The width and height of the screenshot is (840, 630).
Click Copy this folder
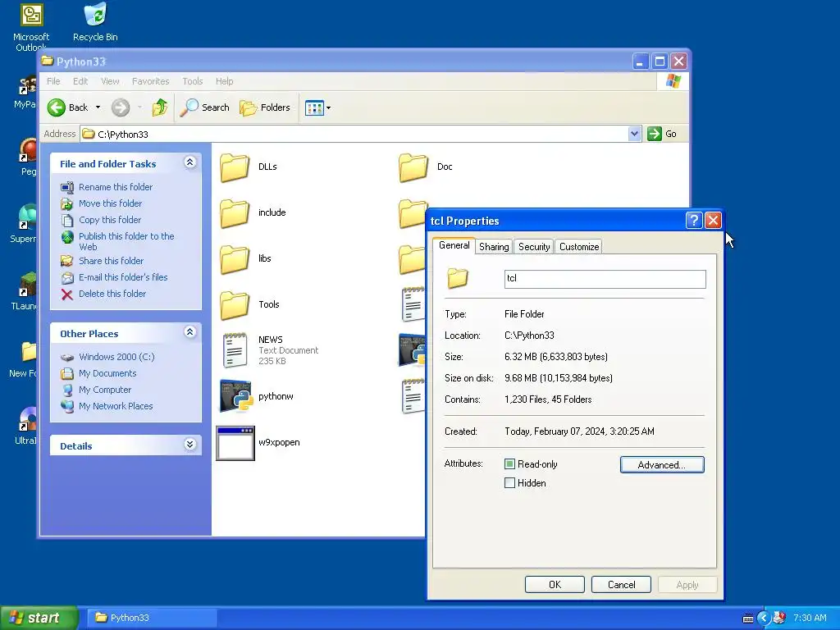[110, 220]
